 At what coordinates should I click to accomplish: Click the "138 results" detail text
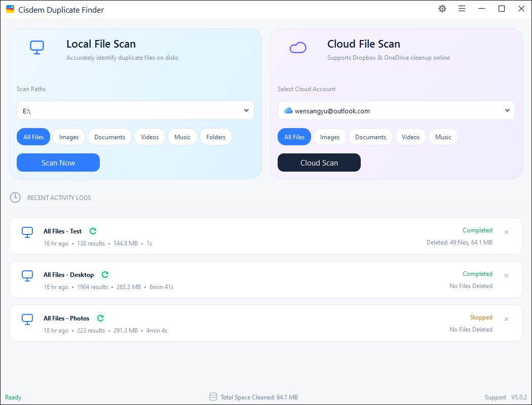(91, 244)
